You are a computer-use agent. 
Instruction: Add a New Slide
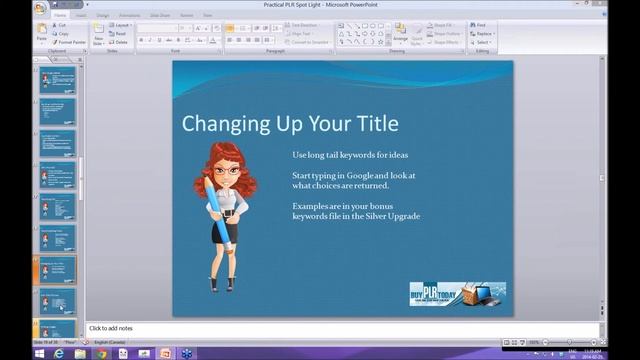(98, 34)
